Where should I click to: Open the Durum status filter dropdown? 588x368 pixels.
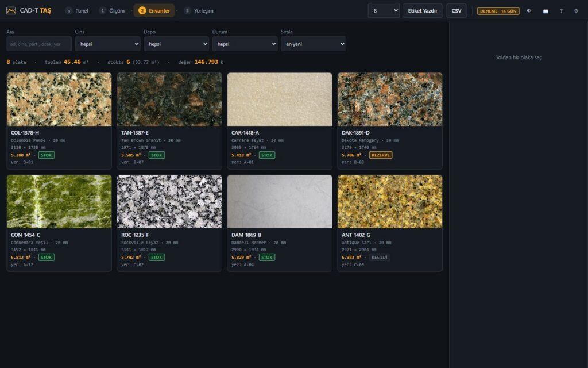(245, 44)
